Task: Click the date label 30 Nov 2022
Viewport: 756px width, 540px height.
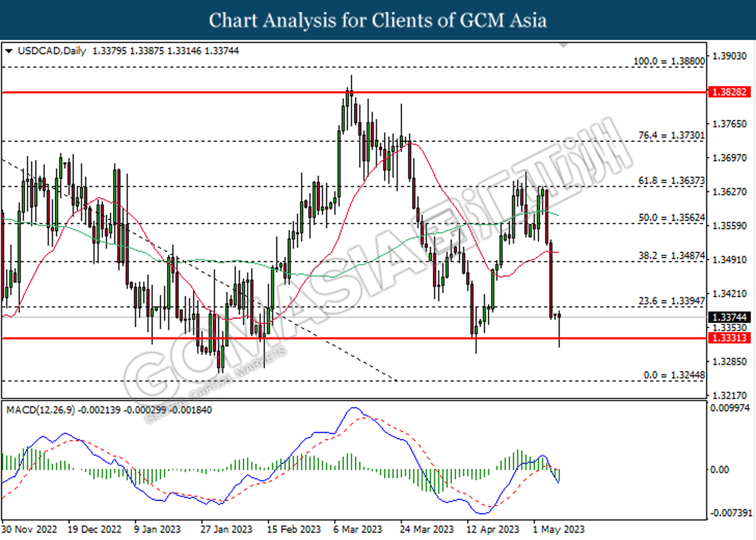Action: [x=29, y=529]
